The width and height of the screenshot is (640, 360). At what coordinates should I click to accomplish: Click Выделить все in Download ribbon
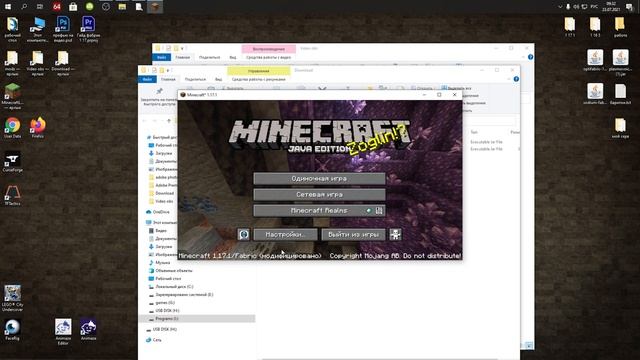tap(456, 88)
